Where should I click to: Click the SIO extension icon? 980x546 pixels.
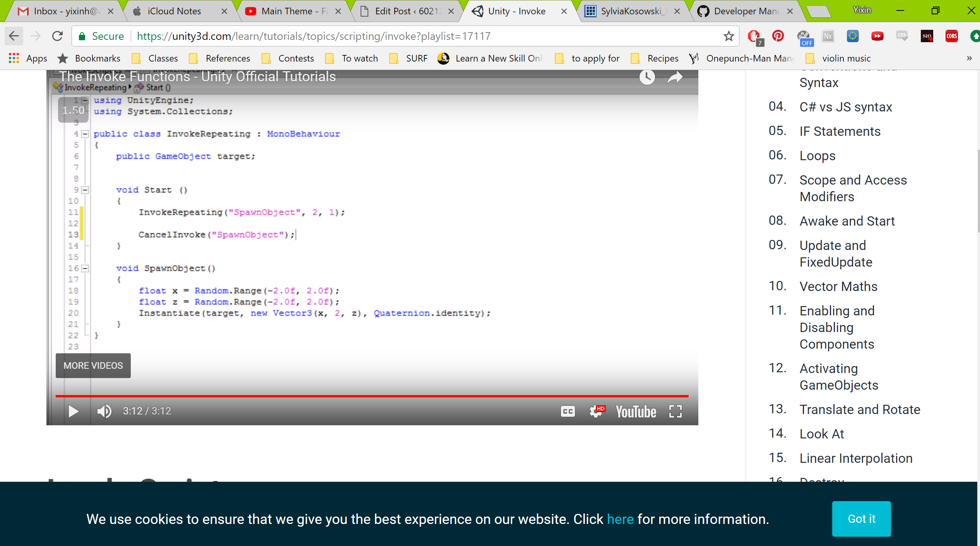tap(927, 36)
